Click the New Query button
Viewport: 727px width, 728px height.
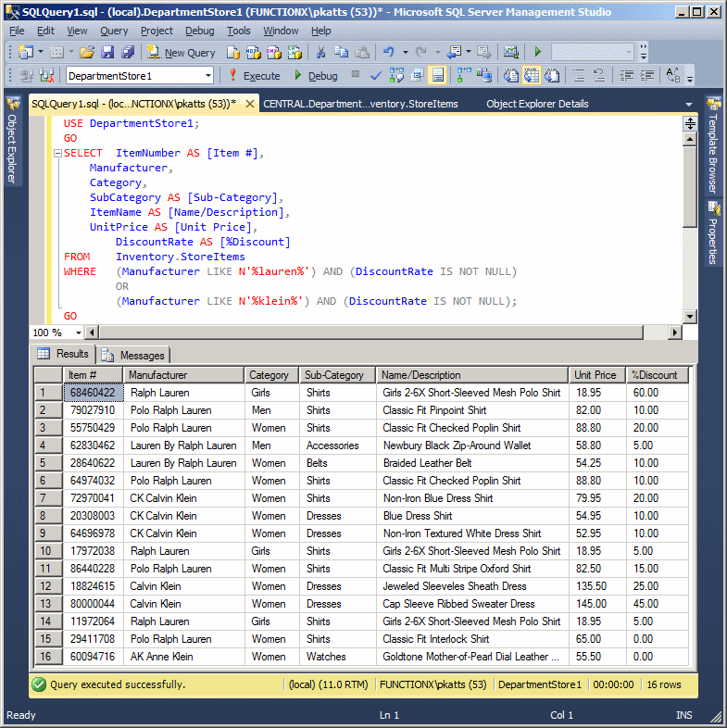pos(182,53)
